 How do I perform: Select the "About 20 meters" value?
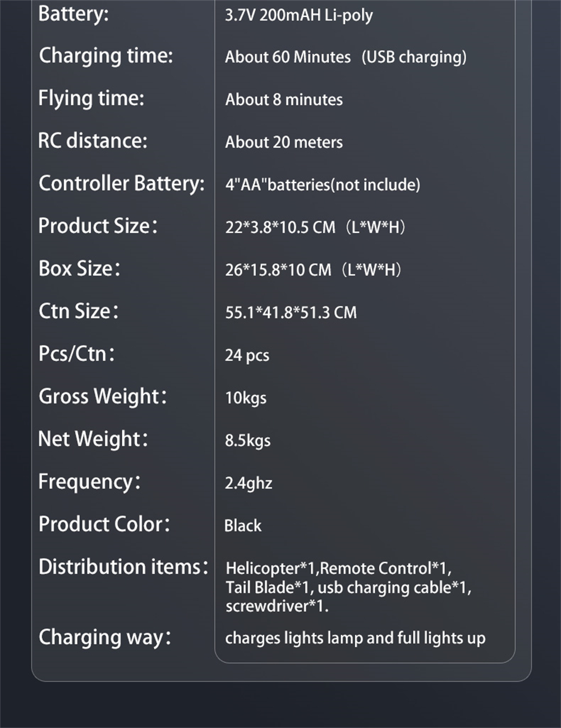point(284,143)
